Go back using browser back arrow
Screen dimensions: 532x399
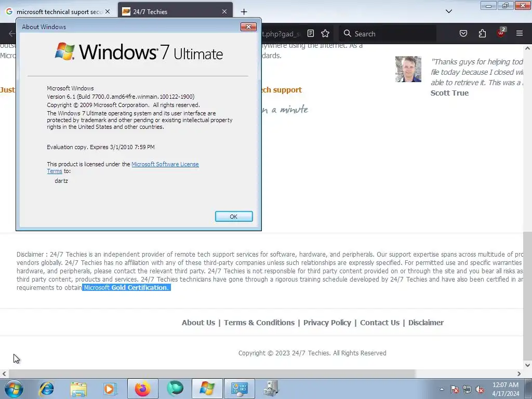tap(11, 34)
